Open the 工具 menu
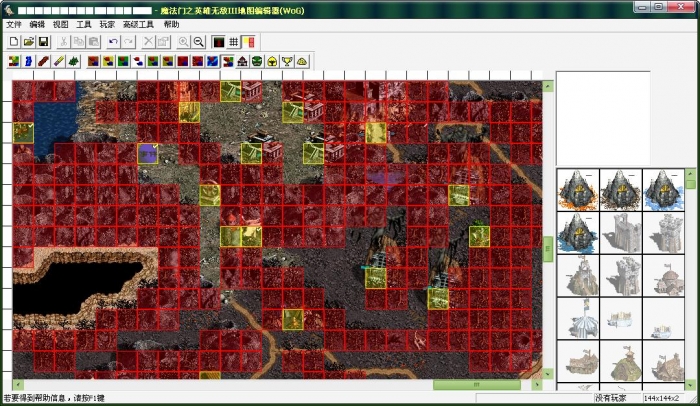The image size is (700, 406). [83, 25]
